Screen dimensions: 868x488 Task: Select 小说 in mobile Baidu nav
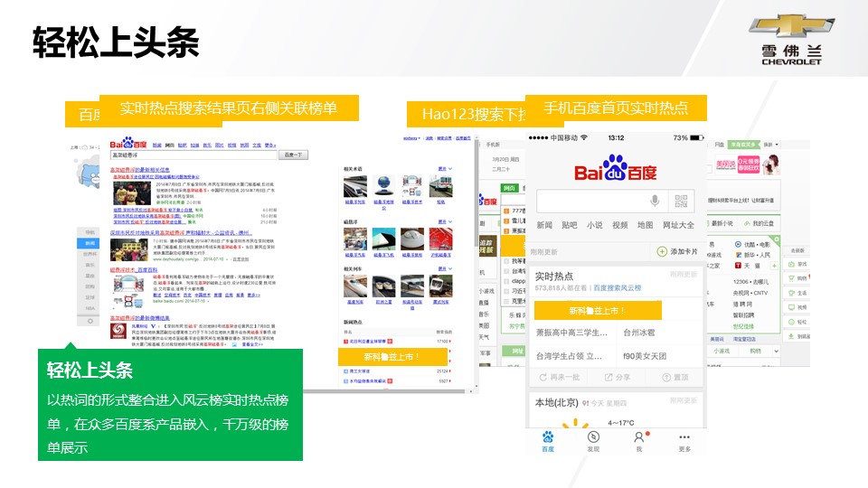[x=595, y=225]
